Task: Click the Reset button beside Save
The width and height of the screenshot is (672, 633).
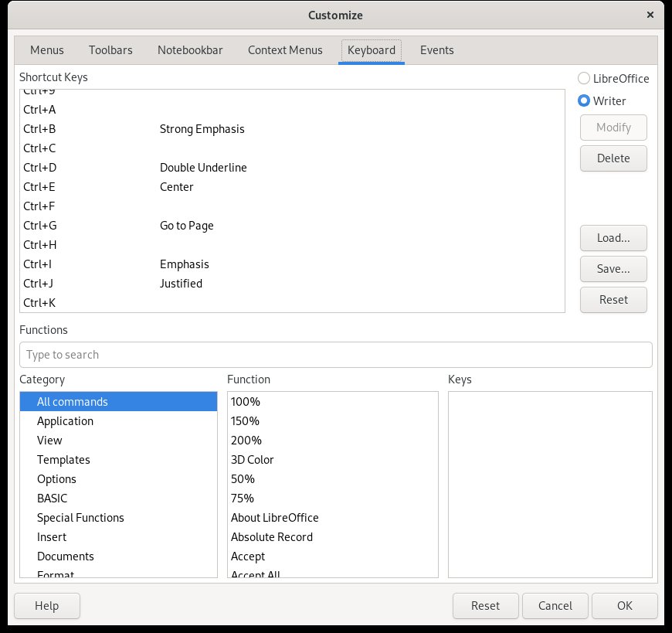Action: 613,299
